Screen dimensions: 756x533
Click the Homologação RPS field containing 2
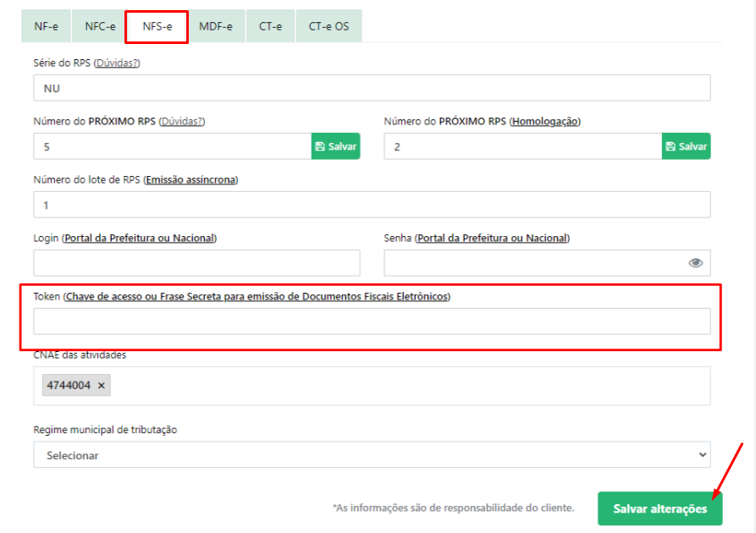click(x=522, y=146)
